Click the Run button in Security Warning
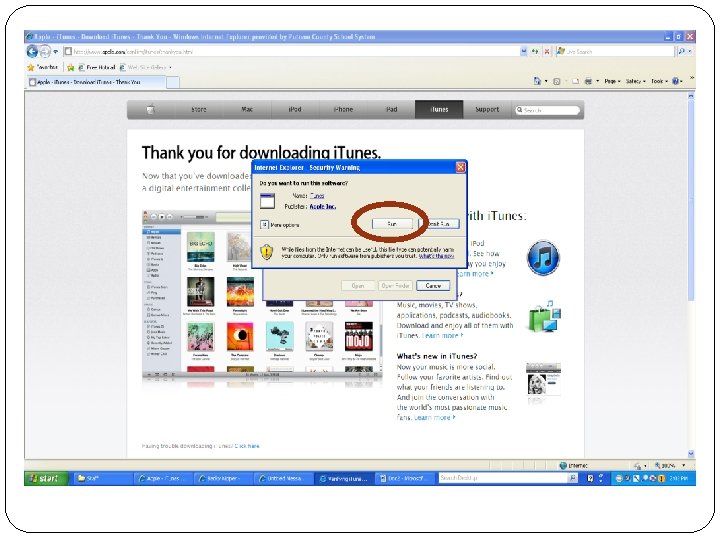 [392, 224]
